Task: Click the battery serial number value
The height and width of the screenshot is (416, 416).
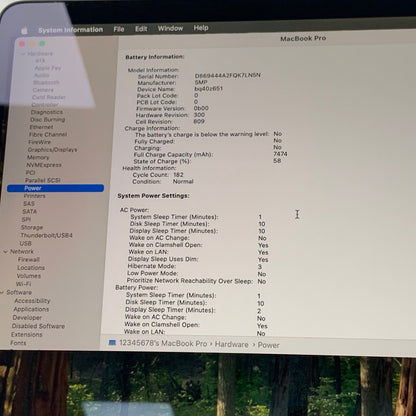Action: tap(228, 75)
